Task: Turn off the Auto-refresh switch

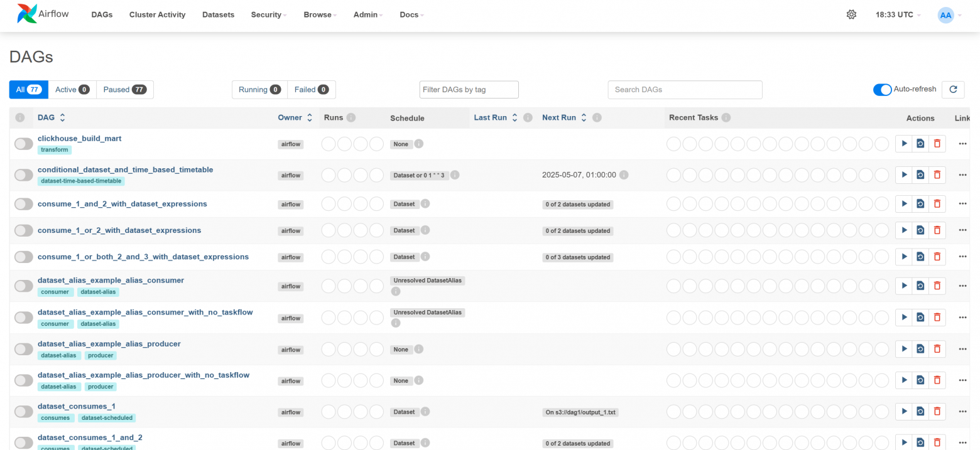Action: [883, 89]
